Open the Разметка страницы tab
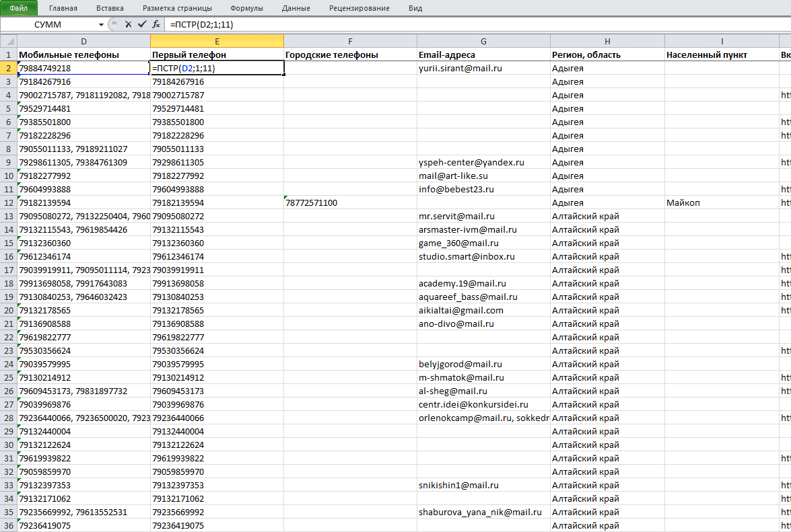791x532 pixels. pyautogui.click(x=177, y=8)
